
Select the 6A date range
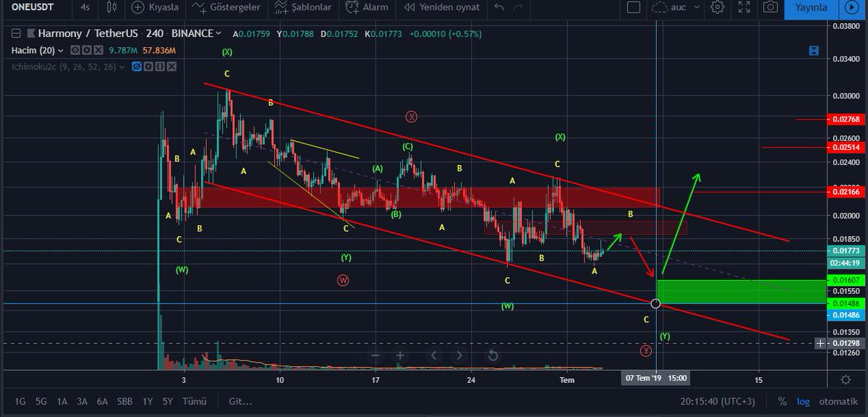(x=103, y=400)
